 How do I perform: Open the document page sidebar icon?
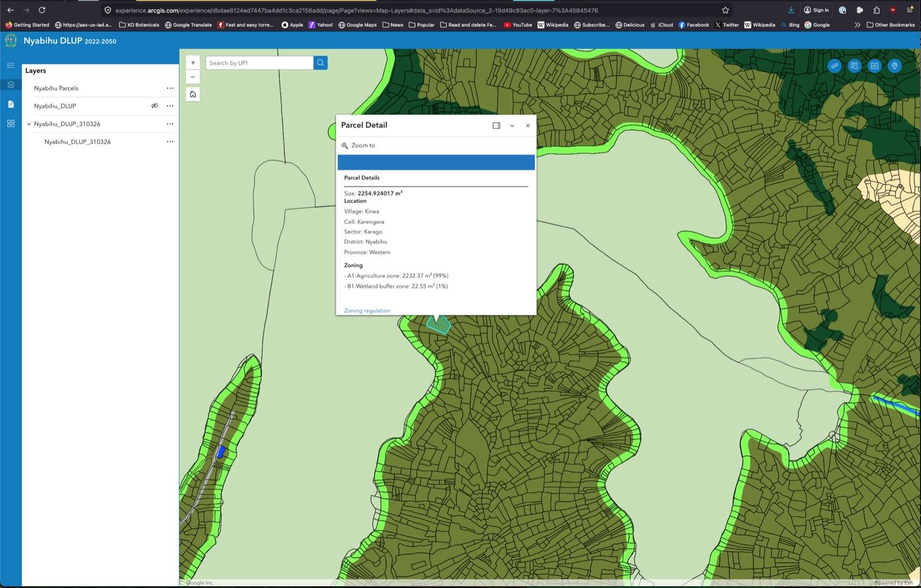pyautogui.click(x=10, y=104)
